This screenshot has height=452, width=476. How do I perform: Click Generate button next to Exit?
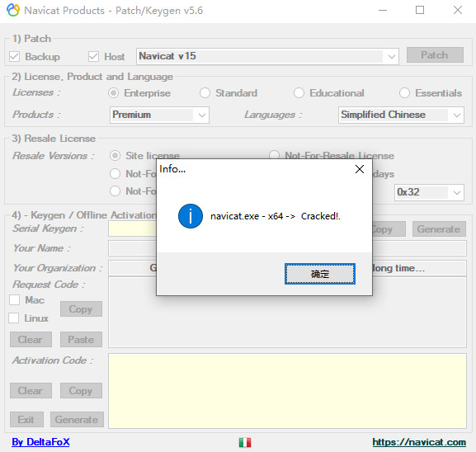point(77,420)
